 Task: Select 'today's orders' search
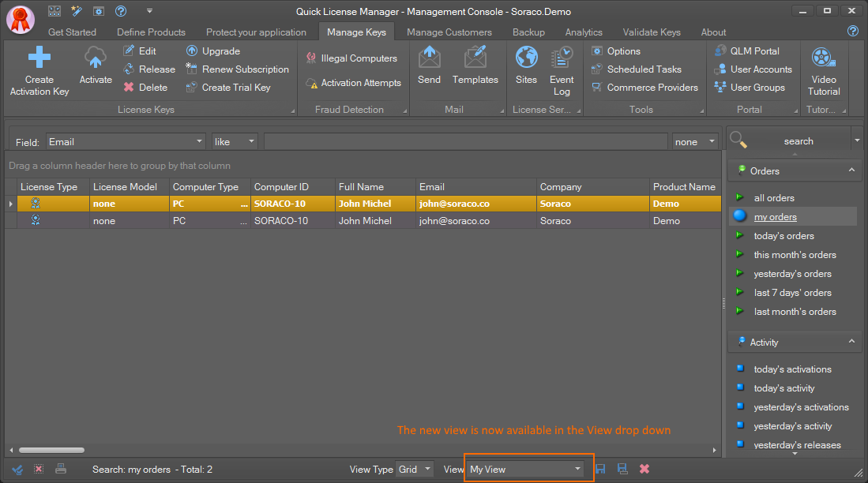click(x=783, y=236)
